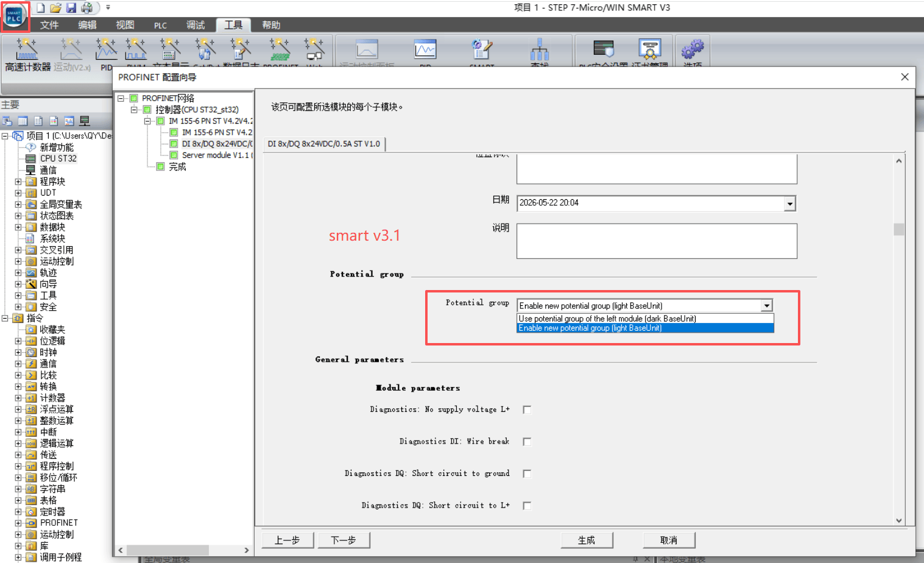Launch the 高速计数器 wizard icon
The height and width of the screenshot is (563, 924).
point(27,50)
